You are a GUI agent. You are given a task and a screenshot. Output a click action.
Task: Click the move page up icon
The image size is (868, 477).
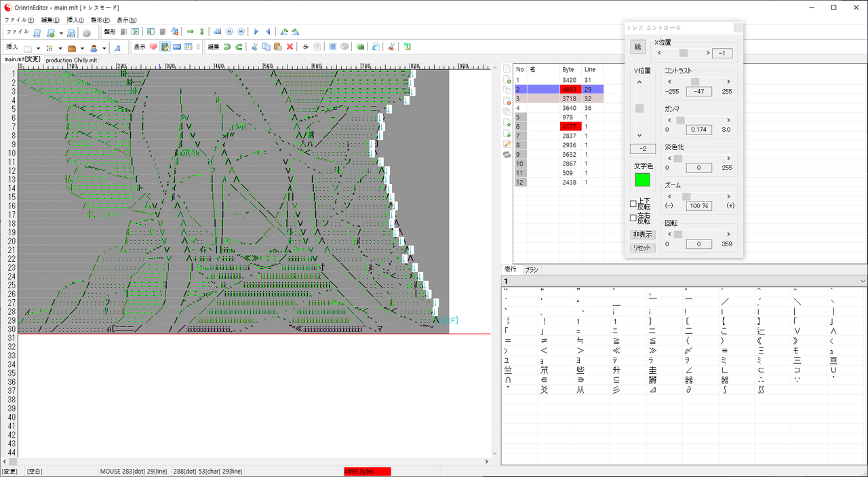click(x=507, y=122)
